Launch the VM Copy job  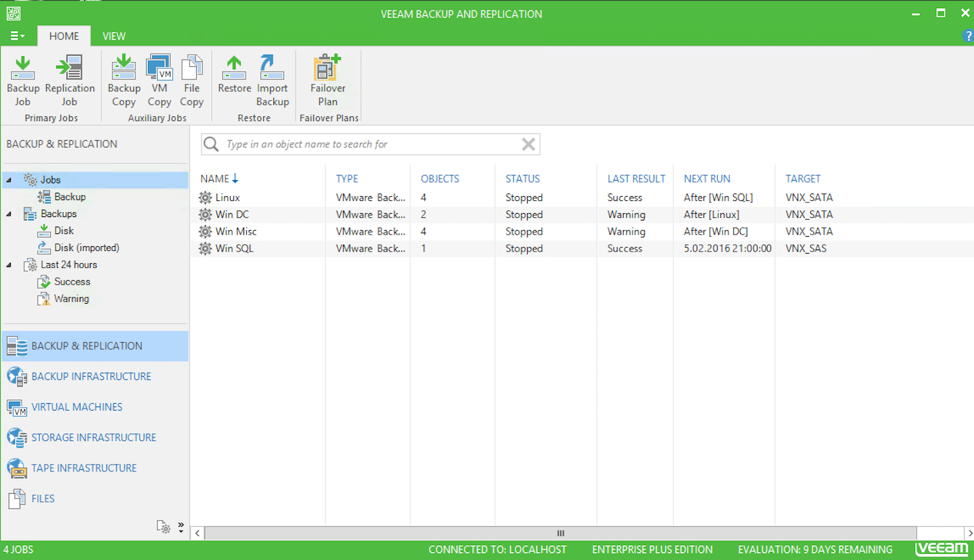click(x=159, y=81)
